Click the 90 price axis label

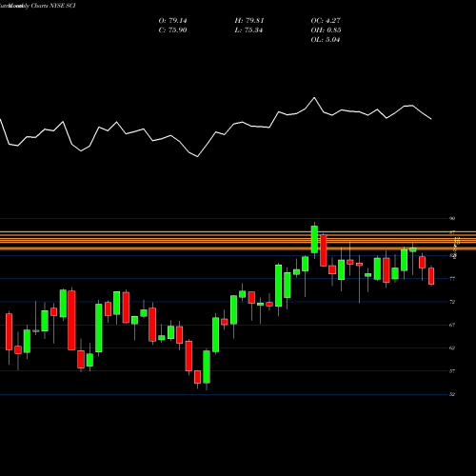(452, 218)
